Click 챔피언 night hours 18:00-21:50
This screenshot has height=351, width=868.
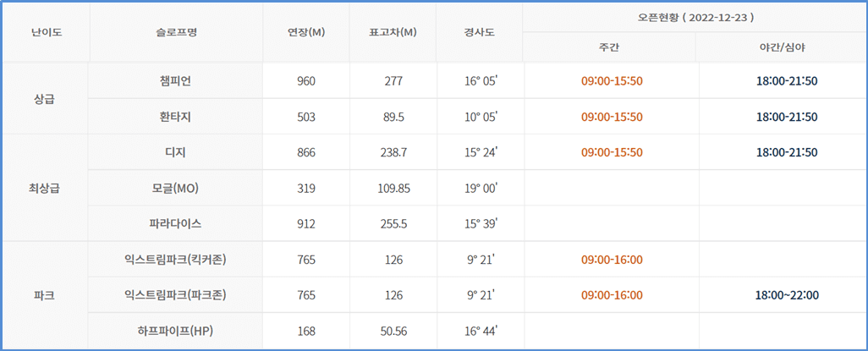click(787, 81)
